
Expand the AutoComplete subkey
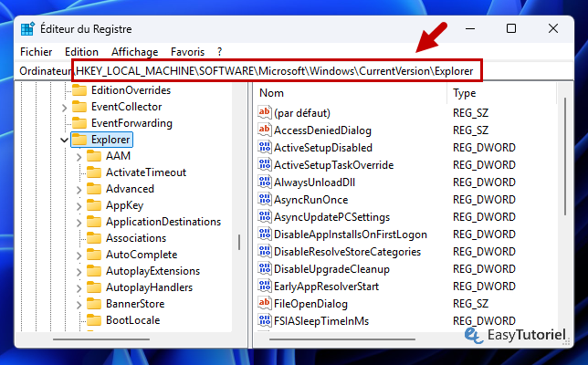click(x=79, y=255)
